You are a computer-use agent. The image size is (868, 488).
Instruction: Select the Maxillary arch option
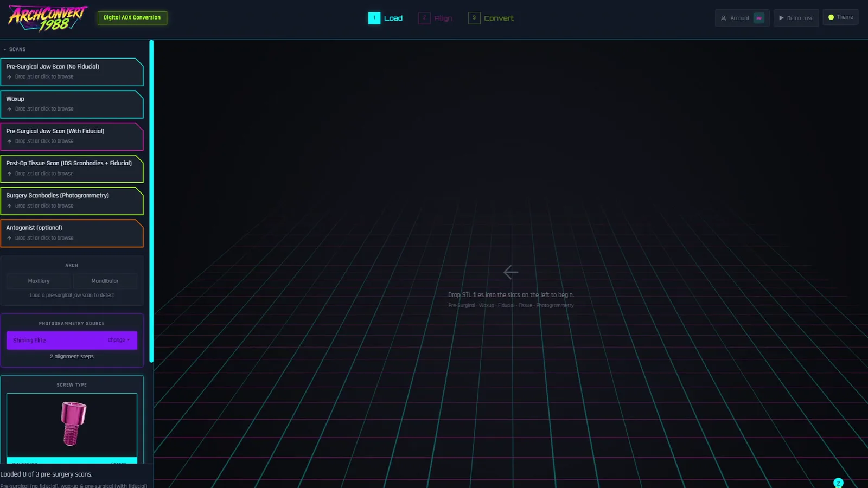click(x=39, y=281)
